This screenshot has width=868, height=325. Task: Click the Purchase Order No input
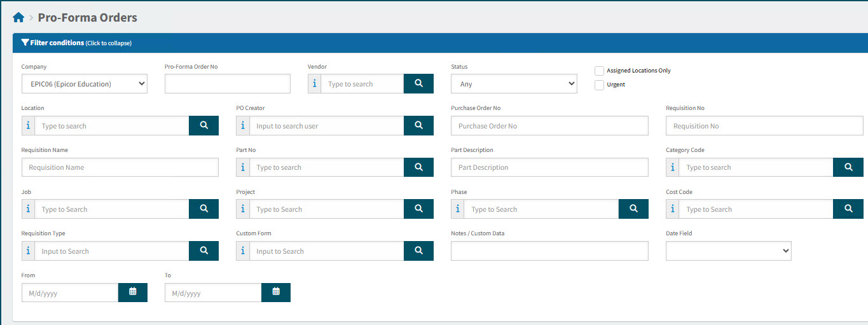click(549, 126)
